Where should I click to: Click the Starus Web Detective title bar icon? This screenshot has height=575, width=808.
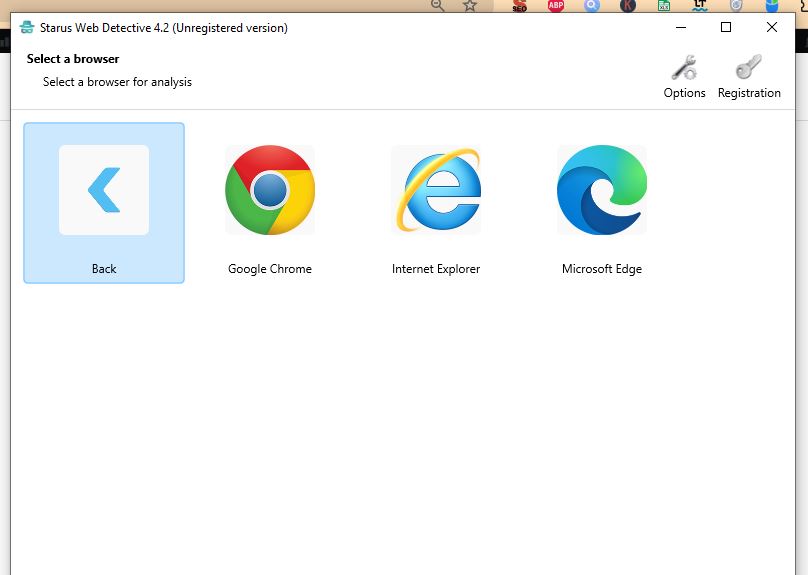point(27,27)
